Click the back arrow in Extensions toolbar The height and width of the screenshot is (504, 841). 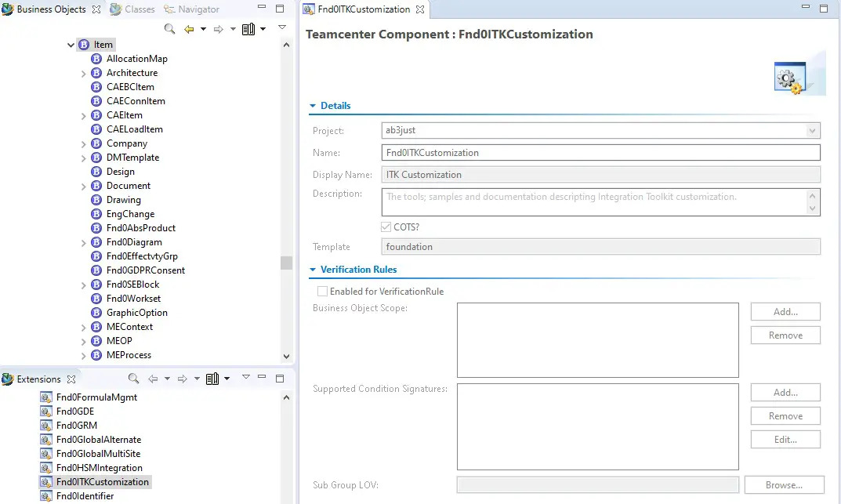tap(153, 379)
